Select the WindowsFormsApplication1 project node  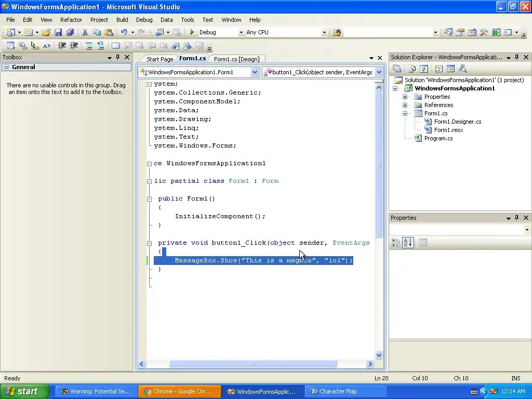(455, 88)
